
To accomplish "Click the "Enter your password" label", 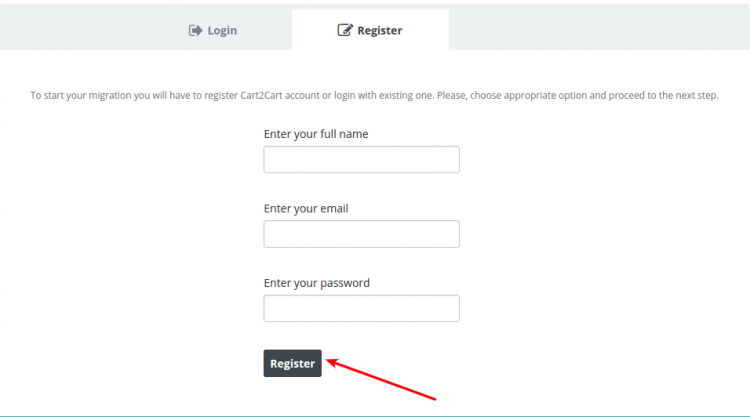I will click(317, 283).
